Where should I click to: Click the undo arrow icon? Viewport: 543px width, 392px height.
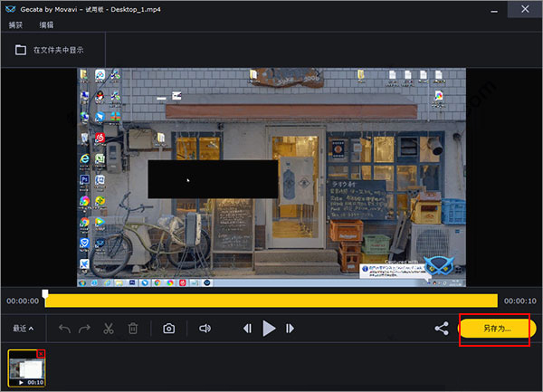click(x=64, y=329)
